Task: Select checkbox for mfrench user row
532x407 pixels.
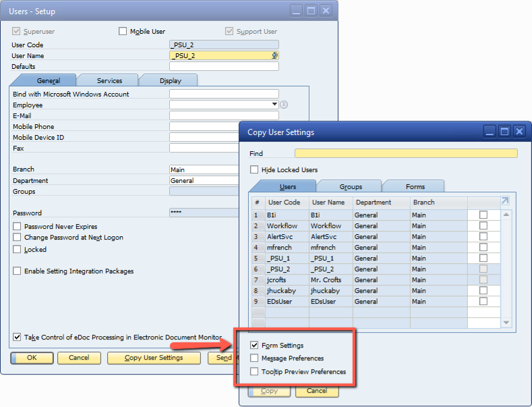Action: [x=483, y=247]
